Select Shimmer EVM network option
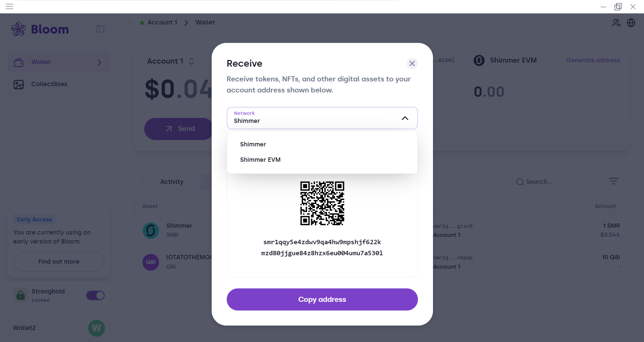 (x=260, y=160)
